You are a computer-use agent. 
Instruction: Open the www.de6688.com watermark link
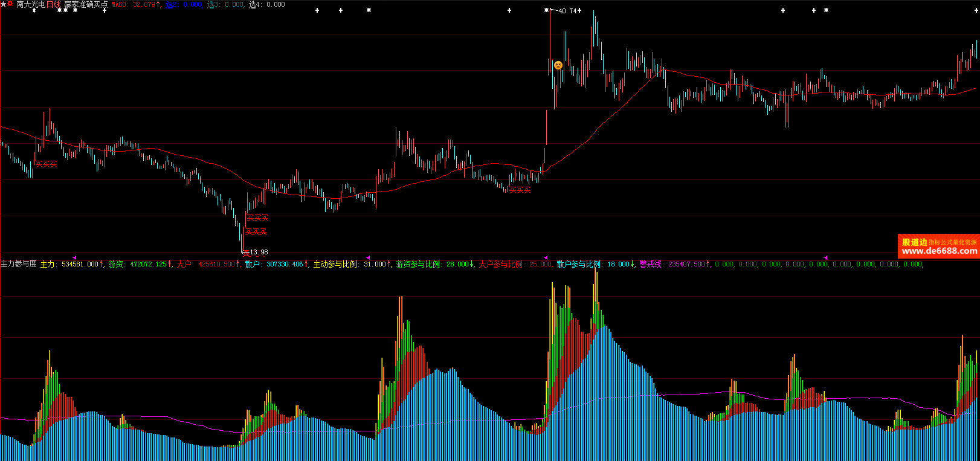[939, 251]
